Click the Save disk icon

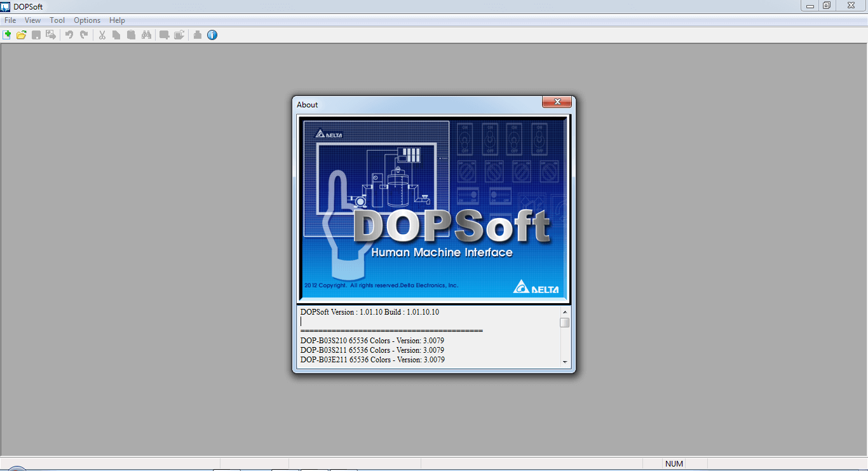(36, 35)
